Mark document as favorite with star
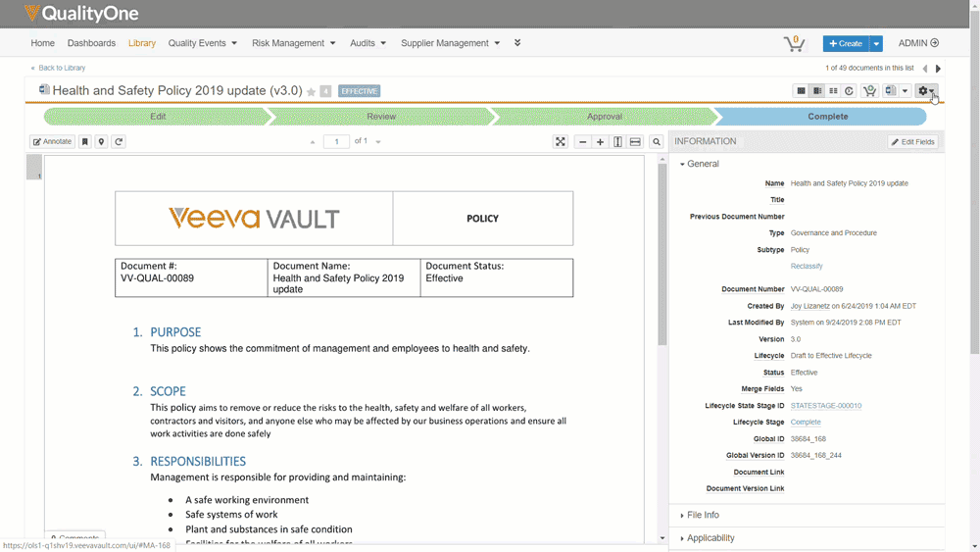This screenshot has height=552, width=980. (311, 92)
